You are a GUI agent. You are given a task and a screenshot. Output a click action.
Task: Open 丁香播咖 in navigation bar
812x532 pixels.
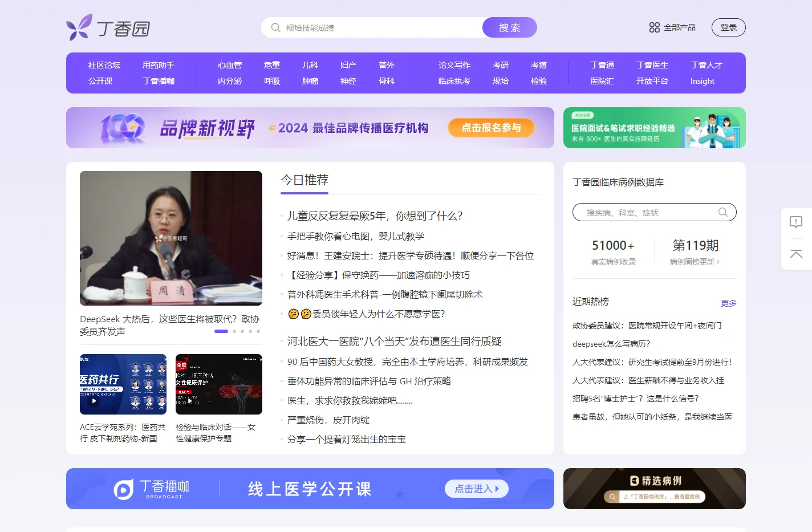[x=159, y=81]
